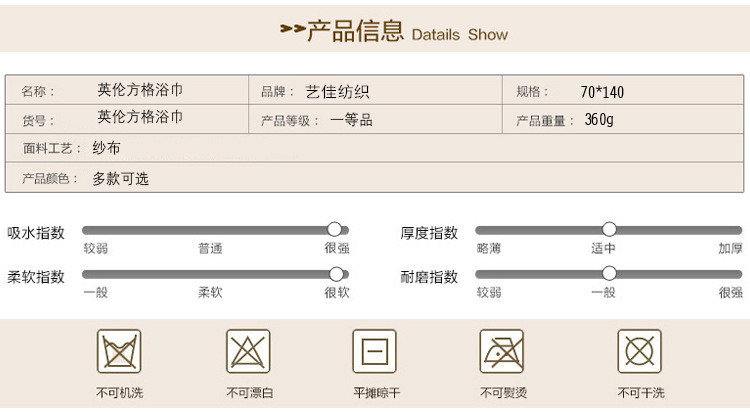Image resolution: width=750 pixels, height=420 pixels.
Task: Click 一般 under the durability slider
Action: pyautogui.click(x=603, y=292)
